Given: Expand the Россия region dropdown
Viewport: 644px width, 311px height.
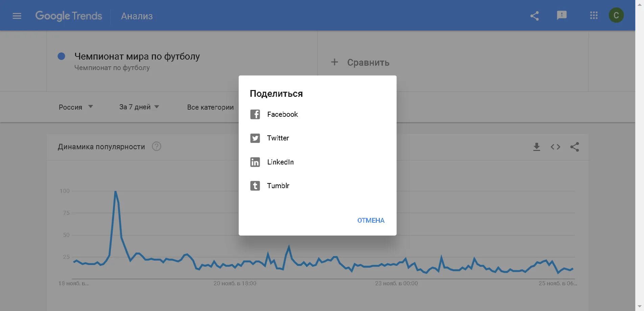Looking at the screenshot, I should (x=76, y=107).
